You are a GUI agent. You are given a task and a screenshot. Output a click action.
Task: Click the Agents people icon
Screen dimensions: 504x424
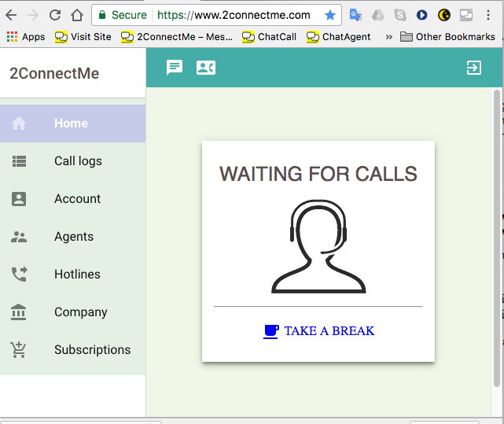click(19, 237)
